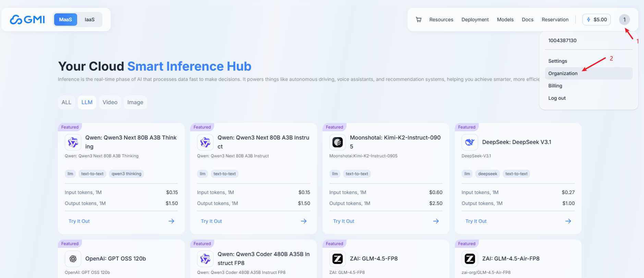Show the ALL models filter

(x=66, y=102)
